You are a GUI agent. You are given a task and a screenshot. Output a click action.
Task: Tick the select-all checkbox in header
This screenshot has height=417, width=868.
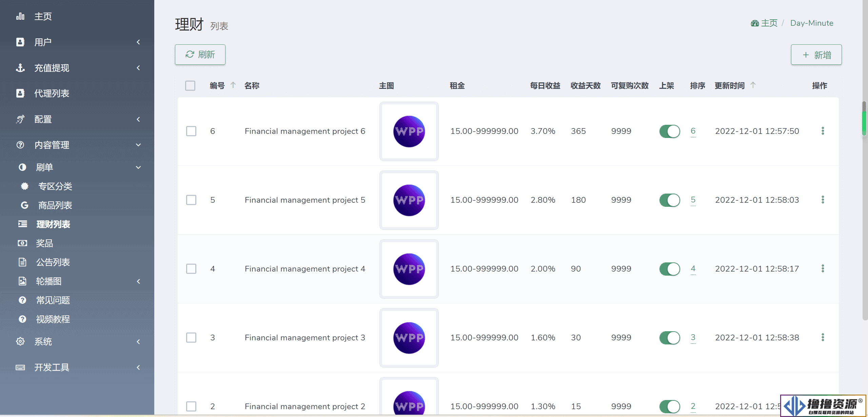190,86
